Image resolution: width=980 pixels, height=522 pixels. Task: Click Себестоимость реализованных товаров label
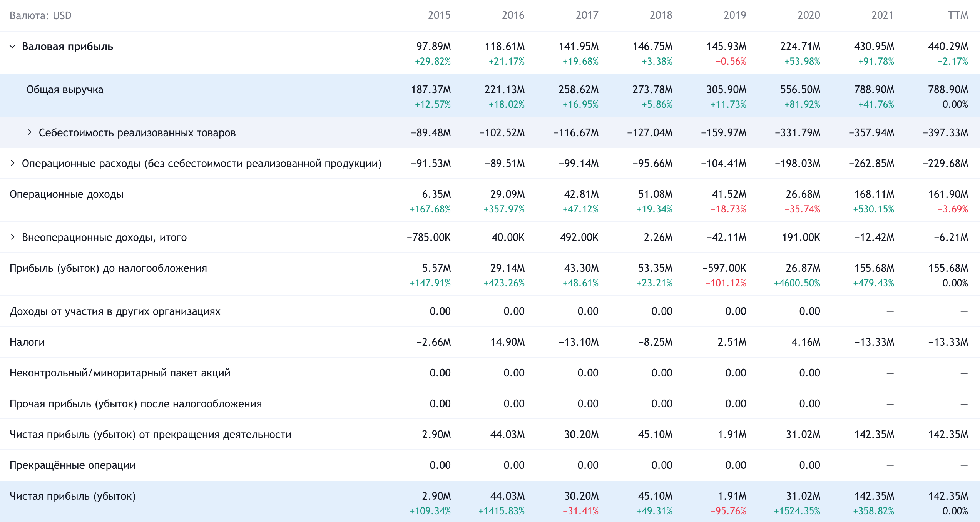[x=137, y=133]
